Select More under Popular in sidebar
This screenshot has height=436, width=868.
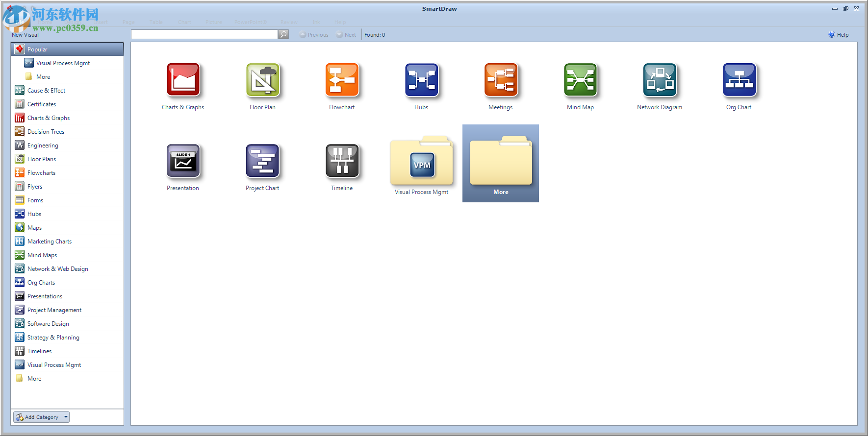(x=43, y=77)
